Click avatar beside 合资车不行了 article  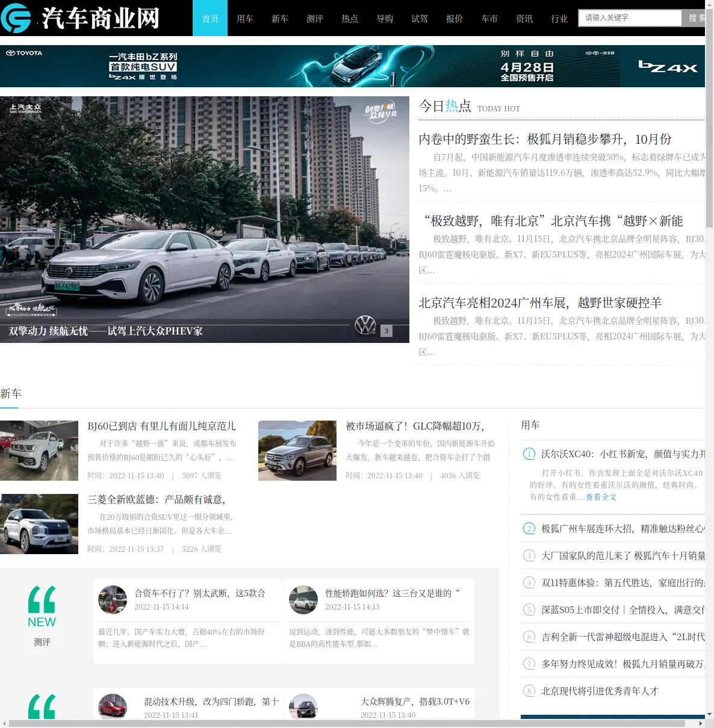[113, 599]
